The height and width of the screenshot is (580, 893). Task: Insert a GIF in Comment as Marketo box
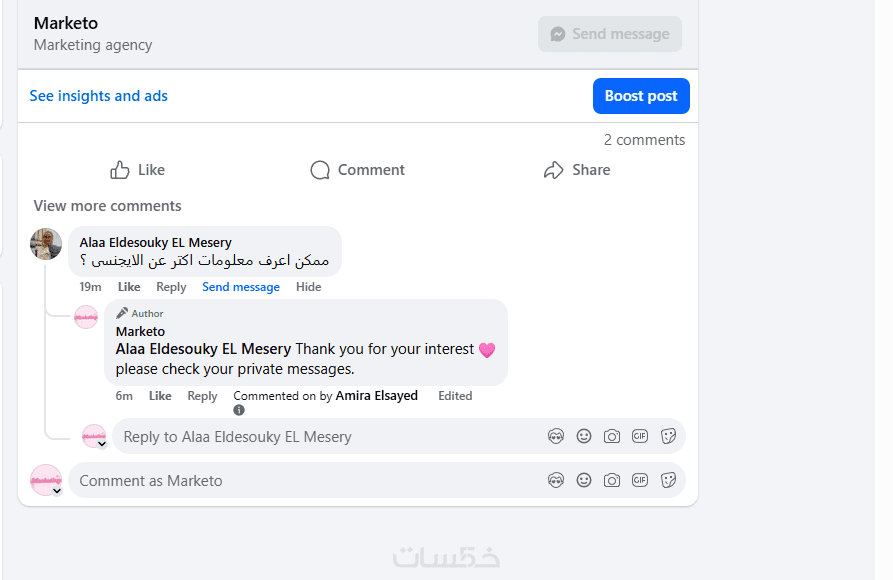click(640, 480)
